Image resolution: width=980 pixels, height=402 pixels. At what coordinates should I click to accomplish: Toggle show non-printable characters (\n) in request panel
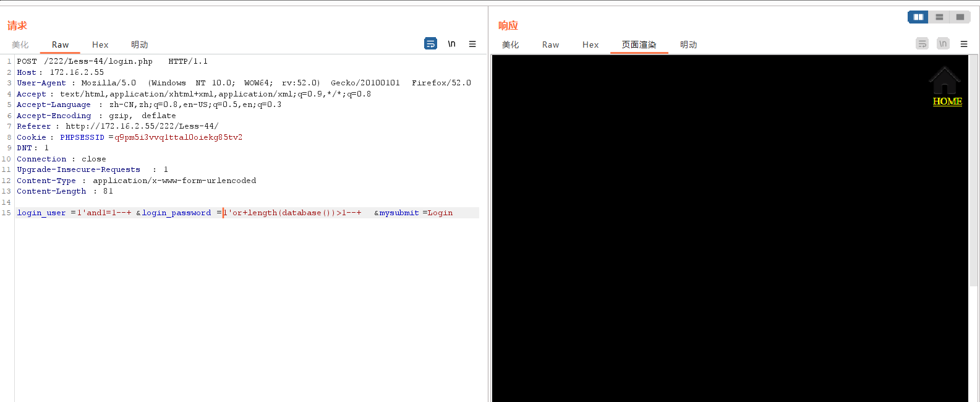[452, 44]
